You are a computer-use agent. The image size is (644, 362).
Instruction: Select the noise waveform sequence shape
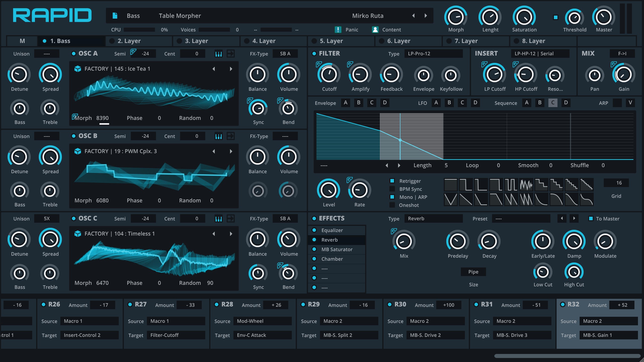(526, 185)
